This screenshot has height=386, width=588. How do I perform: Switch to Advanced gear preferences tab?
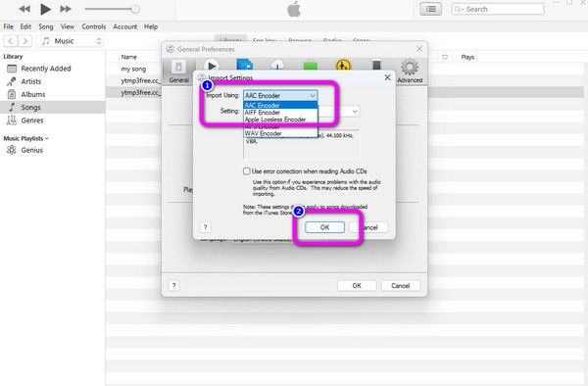(410, 71)
